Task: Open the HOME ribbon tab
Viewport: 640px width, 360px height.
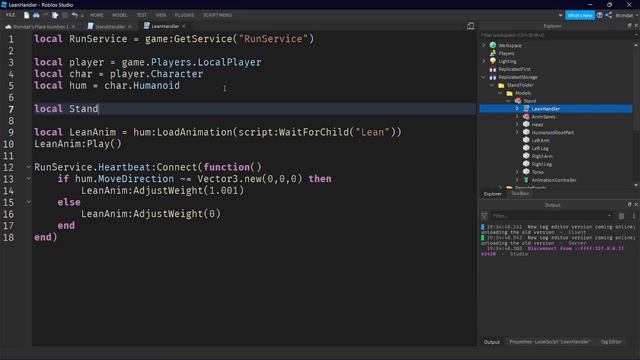Action: [97, 15]
